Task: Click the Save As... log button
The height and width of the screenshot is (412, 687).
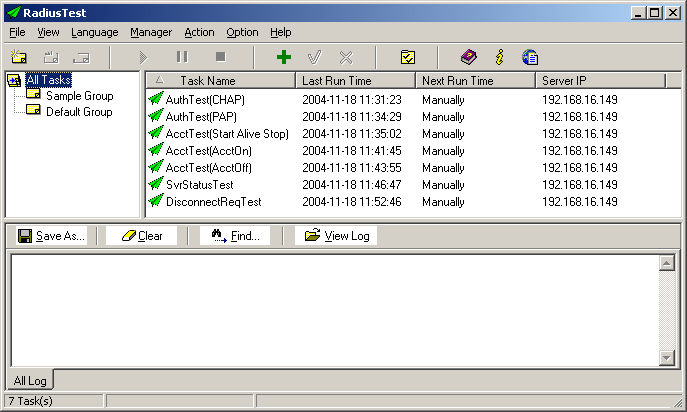Action: pyautogui.click(x=52, y=236)
